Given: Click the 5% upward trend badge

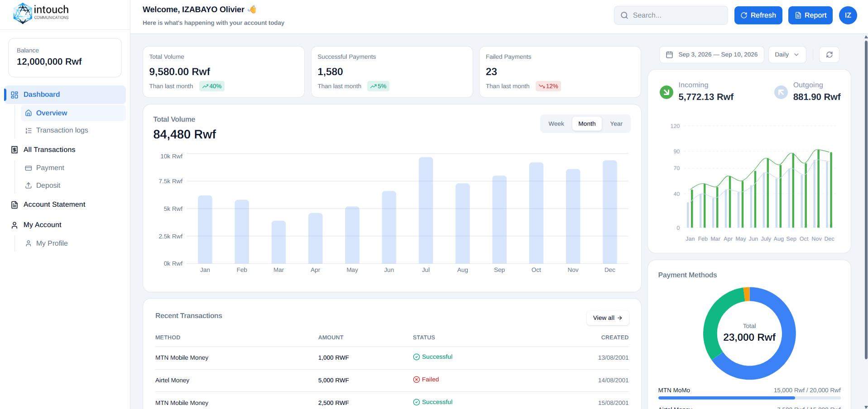Looking at the screenshot, I should [x=379, y=86].
